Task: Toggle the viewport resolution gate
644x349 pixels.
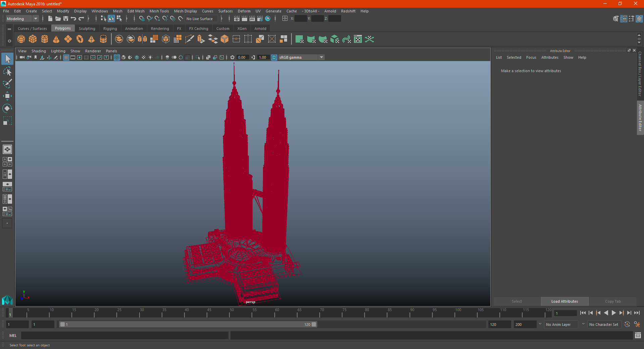Action: coord(79,57)
